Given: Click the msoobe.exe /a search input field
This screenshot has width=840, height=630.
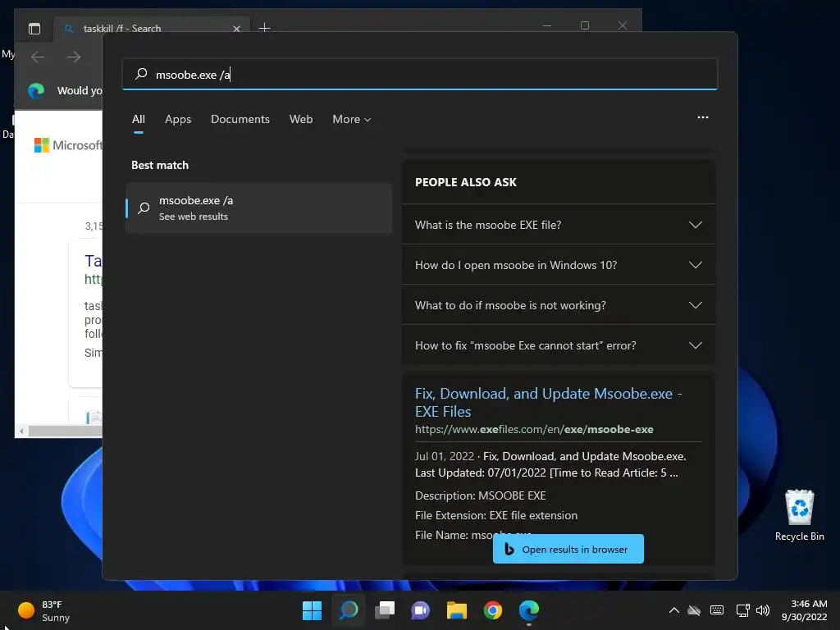Looking at the screenshot, I should coord(419,74).
